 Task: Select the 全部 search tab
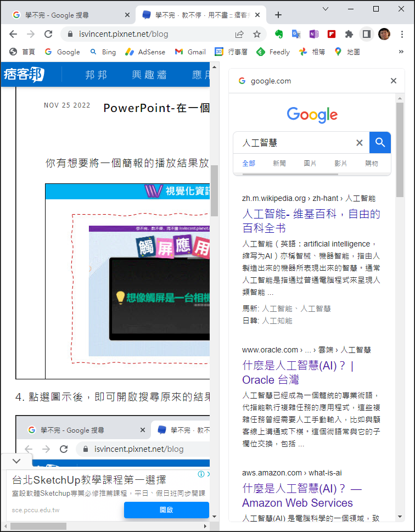point(249,164)
